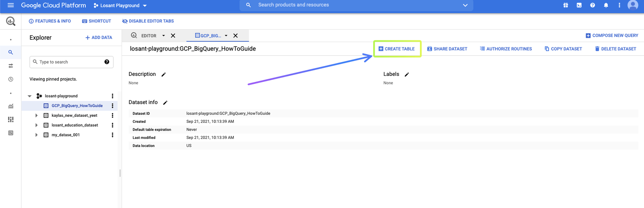
Task: Close the GCP_BIG... tab
Action: (x=235, y=36)
